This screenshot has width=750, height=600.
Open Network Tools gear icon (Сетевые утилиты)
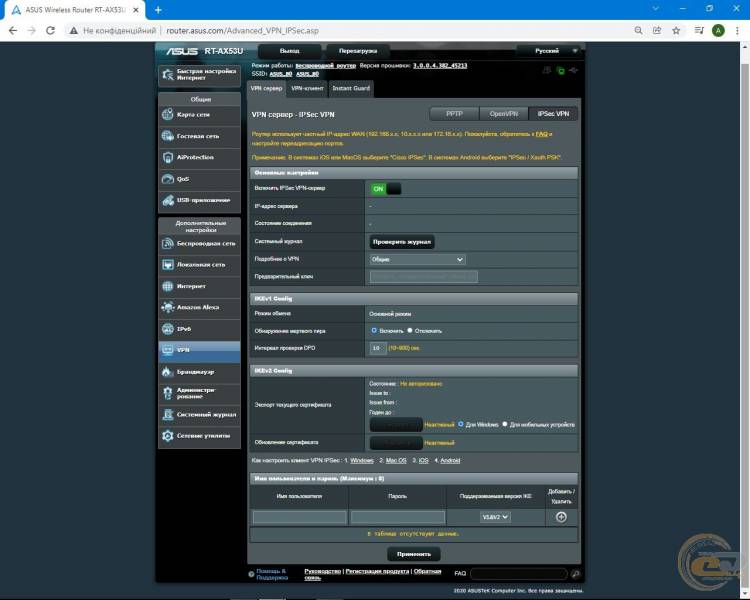(x=167, y=436)
